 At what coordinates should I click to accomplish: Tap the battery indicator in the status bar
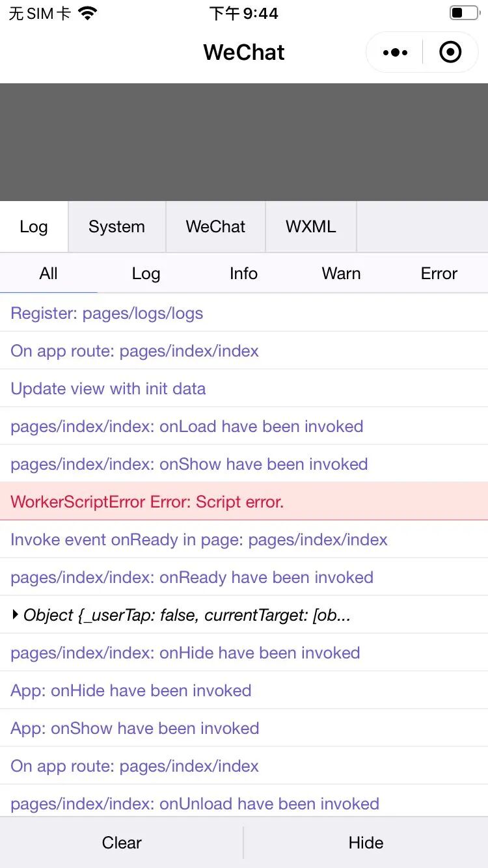coord(464,13)
